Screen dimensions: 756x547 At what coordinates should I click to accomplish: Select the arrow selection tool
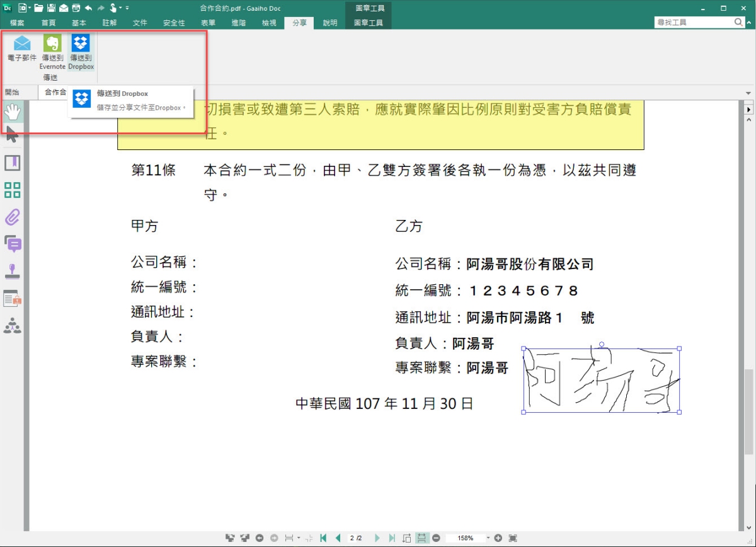click(x=12, y=134)
